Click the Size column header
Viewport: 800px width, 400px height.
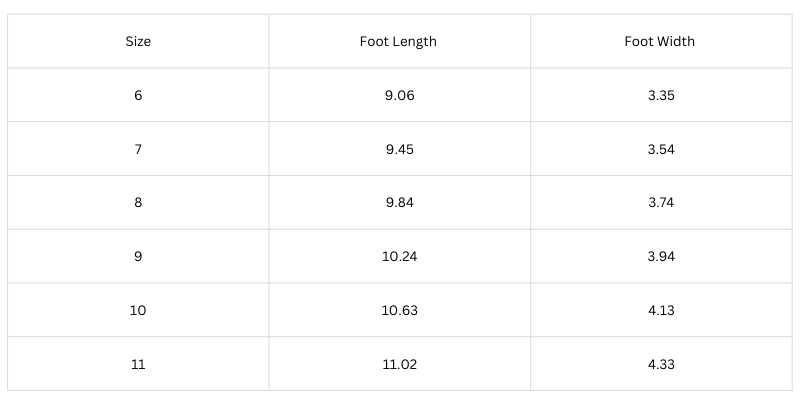138,42
